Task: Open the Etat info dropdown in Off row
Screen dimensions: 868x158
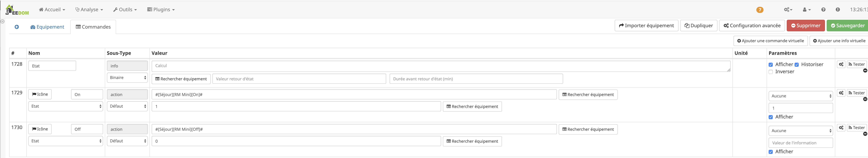Action: pos(66,141)
